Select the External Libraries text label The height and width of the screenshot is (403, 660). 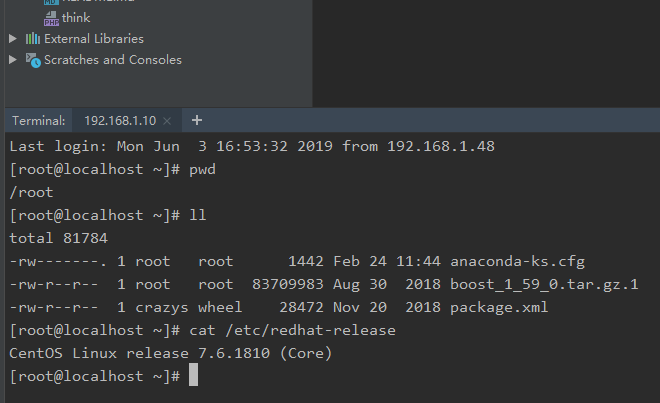[x=94, y=39]
